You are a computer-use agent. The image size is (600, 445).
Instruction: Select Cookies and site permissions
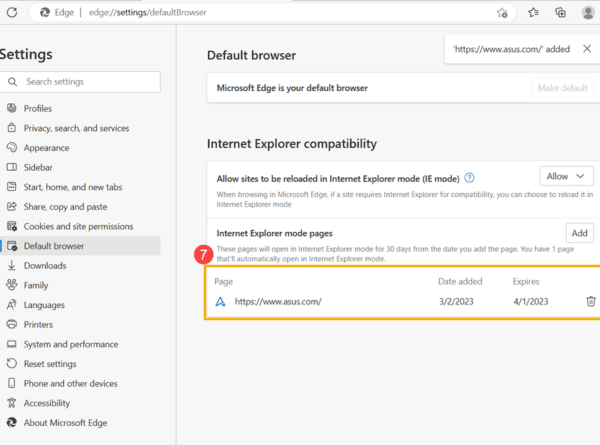click(x=78, y=226)
